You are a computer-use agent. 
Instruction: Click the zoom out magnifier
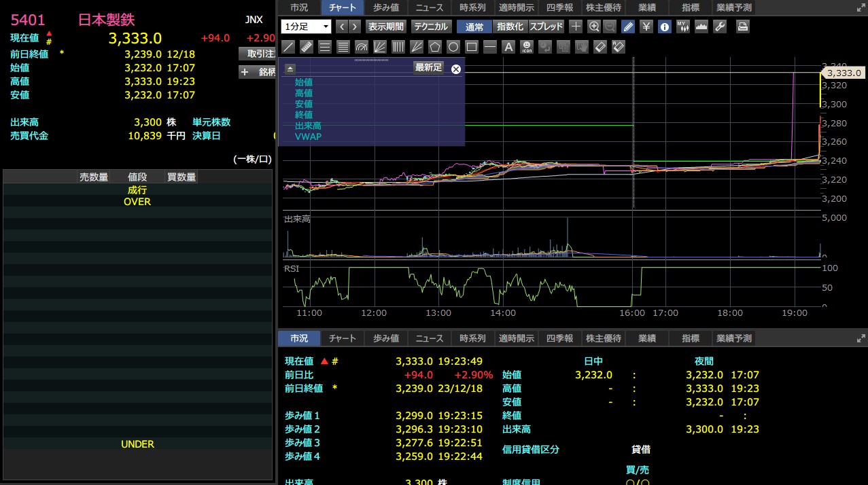point(610,26)
